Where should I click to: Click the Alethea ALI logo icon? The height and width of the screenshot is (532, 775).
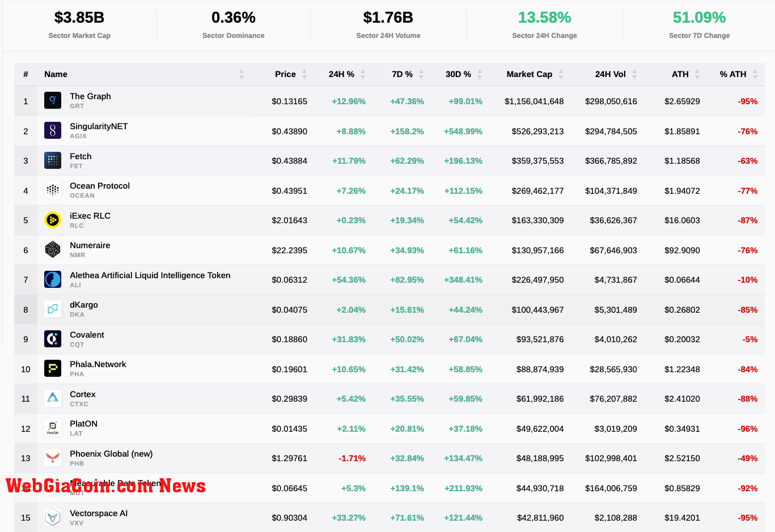click(53, 279)
